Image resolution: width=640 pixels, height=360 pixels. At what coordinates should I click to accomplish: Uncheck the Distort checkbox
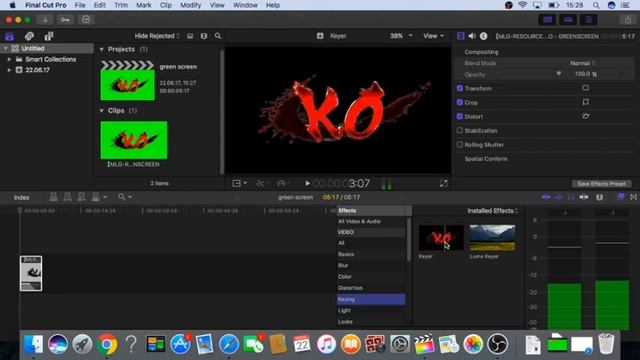click(460, 116)
